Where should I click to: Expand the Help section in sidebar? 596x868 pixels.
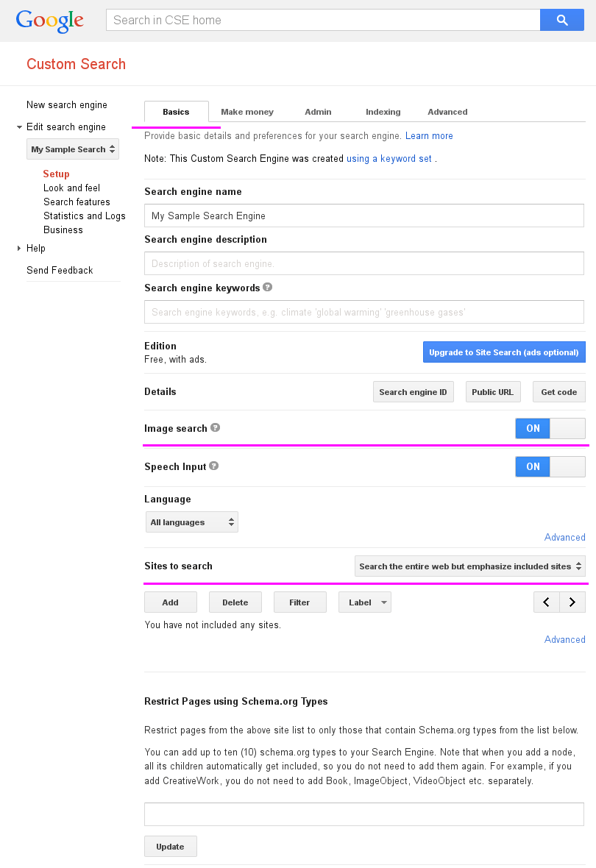(19, 249)
